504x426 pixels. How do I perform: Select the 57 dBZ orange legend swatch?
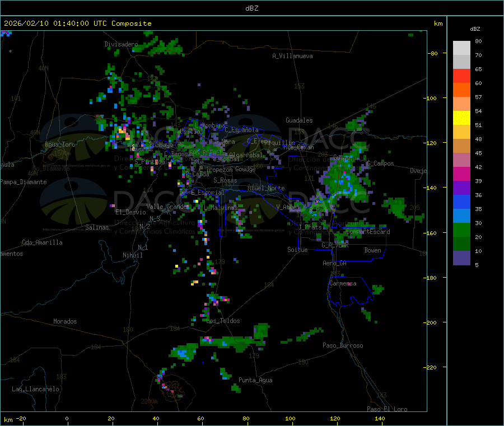[x=461, y=90]
